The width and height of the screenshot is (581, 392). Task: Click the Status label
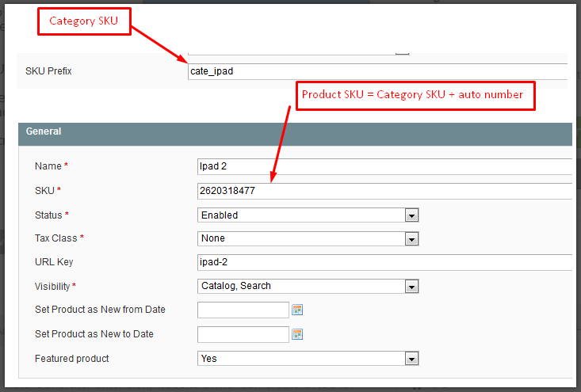(48, 215)
